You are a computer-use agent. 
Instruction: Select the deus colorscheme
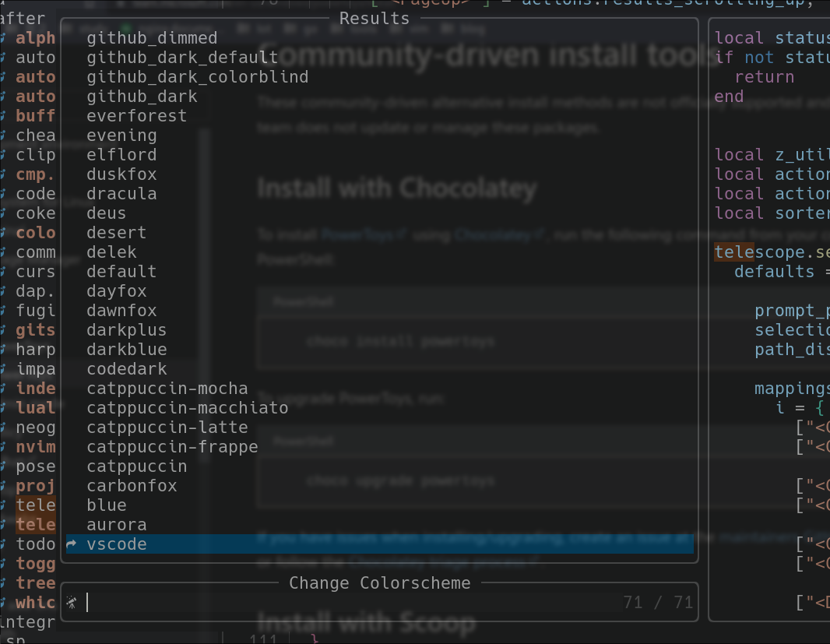pos(107,213)
